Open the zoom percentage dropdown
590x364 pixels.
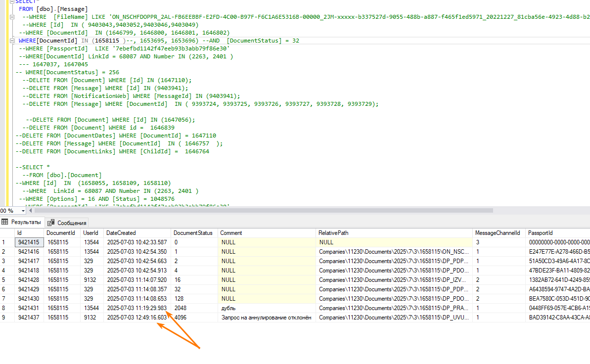pos(23,211)
